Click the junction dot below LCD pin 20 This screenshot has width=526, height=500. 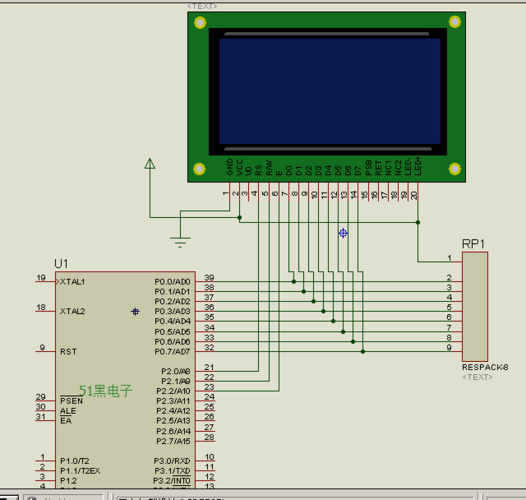click(x=418, y=222)
